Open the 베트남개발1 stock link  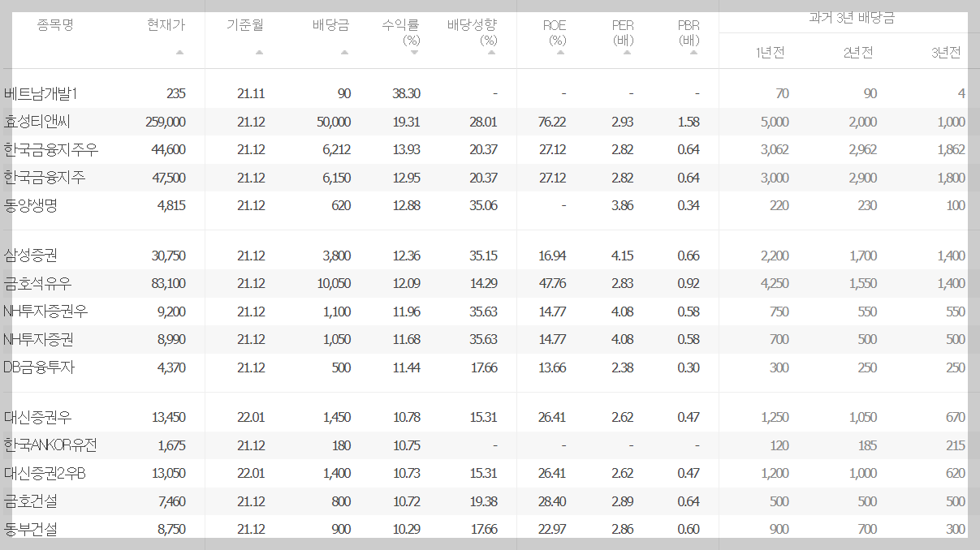point(41,94)
